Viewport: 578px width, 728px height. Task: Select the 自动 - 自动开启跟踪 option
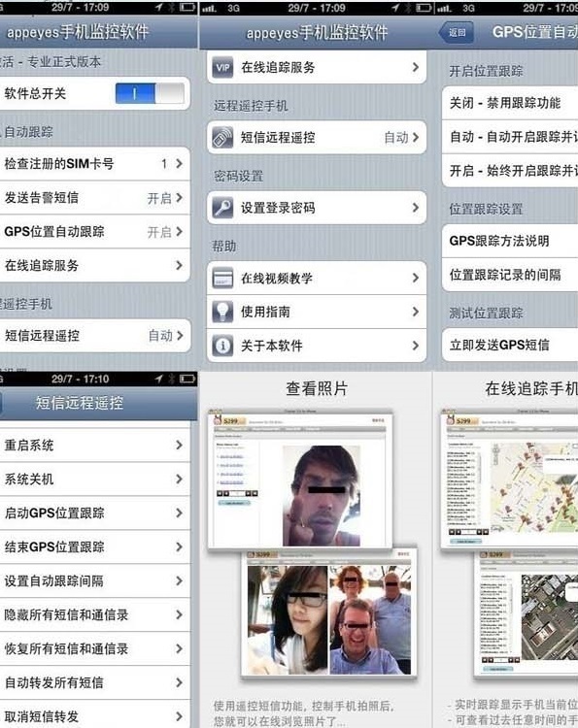point(510,137)
